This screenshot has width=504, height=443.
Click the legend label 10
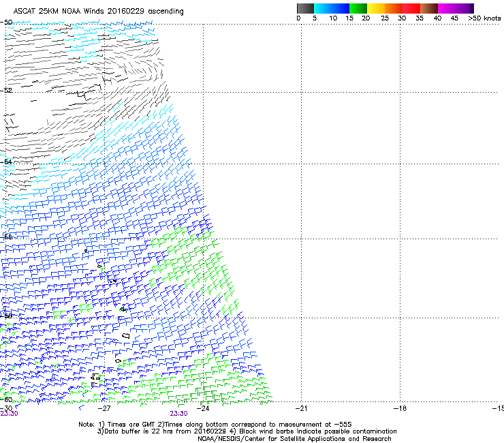point(333,18)
